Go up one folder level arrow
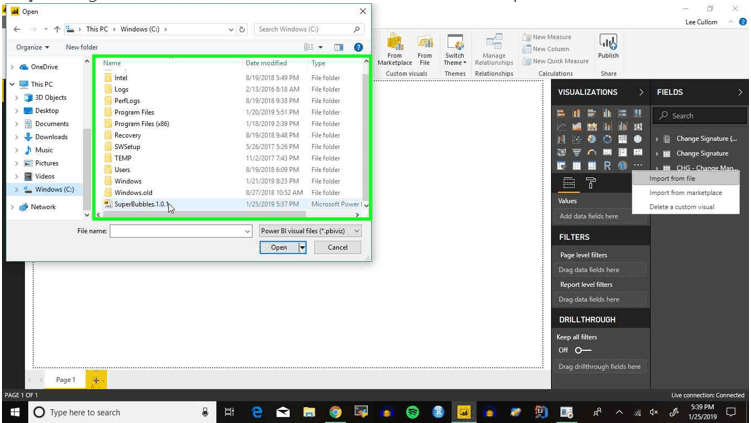Viewport: 751px width, 423px height. (57, 29)
